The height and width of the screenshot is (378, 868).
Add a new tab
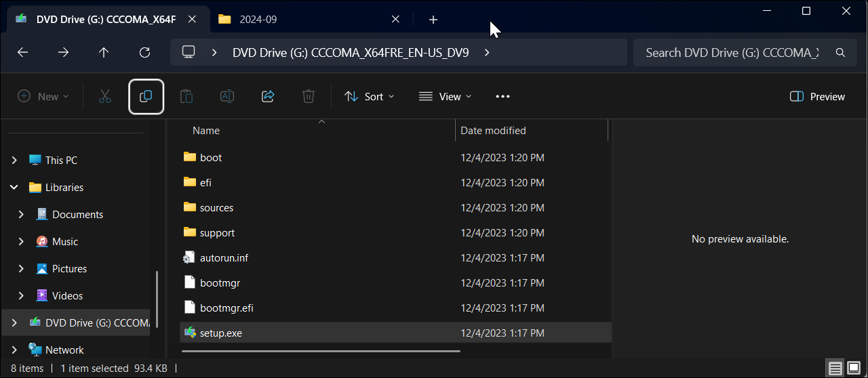(433, 20)
